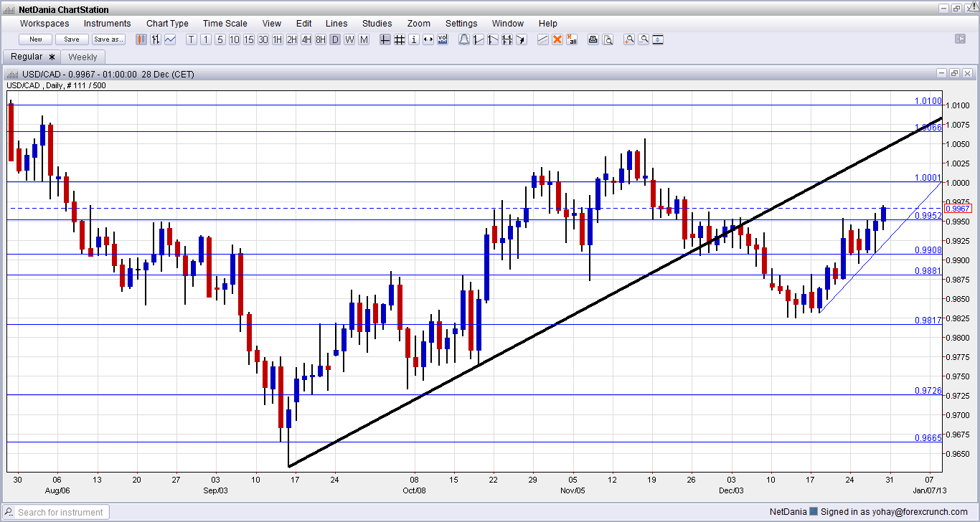Click the New button
The width and height of the screenshot is (980, 522).
[x=36, y=39]
